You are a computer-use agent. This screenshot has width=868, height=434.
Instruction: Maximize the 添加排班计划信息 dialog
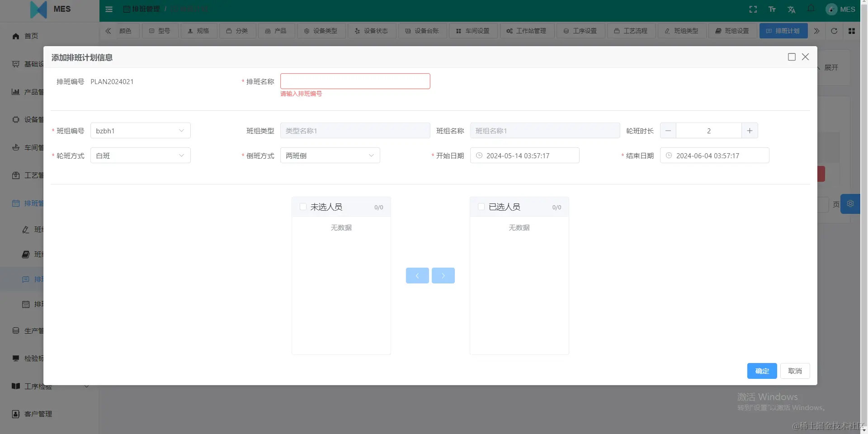[792, 57]
